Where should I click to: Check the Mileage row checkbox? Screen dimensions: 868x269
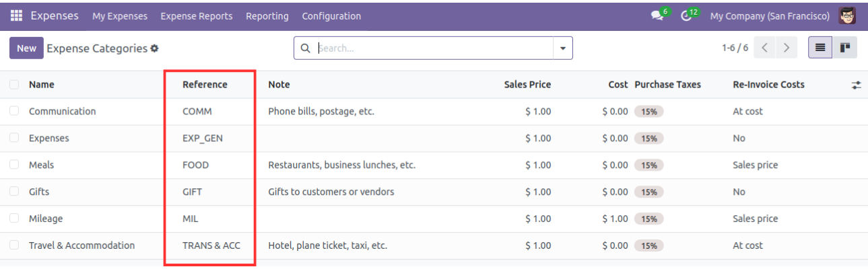(14, 219)
